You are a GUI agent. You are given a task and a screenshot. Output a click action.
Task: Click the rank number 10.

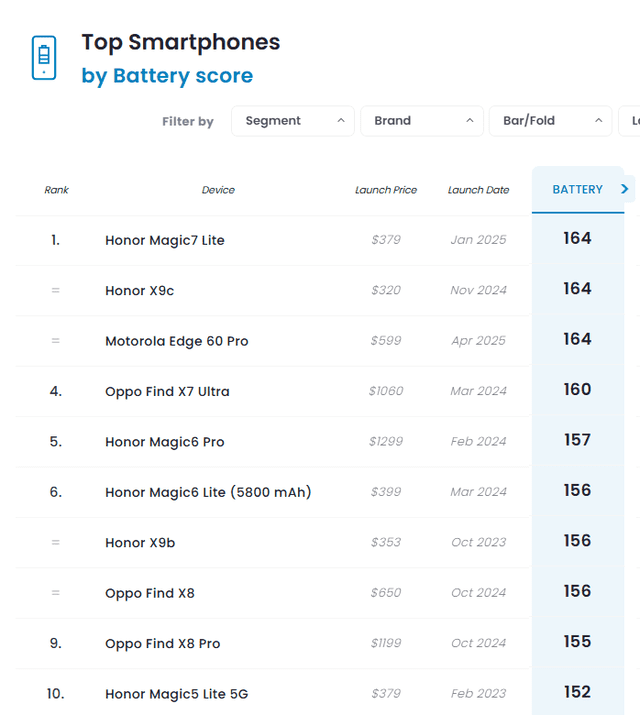56,694
